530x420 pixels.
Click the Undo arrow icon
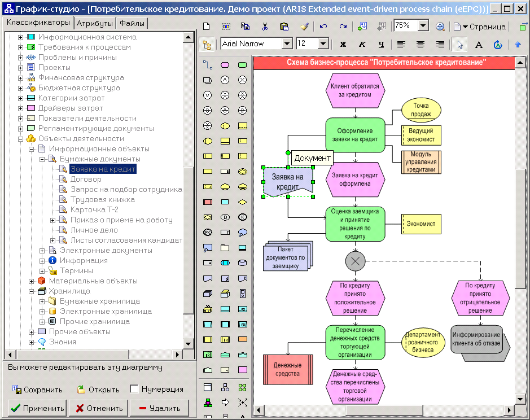[323, 27]
